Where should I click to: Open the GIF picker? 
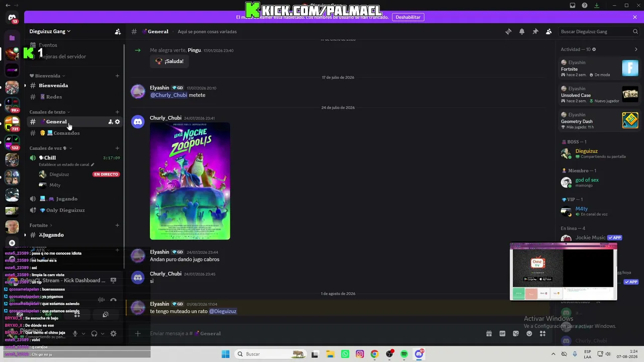coord(502,333)
